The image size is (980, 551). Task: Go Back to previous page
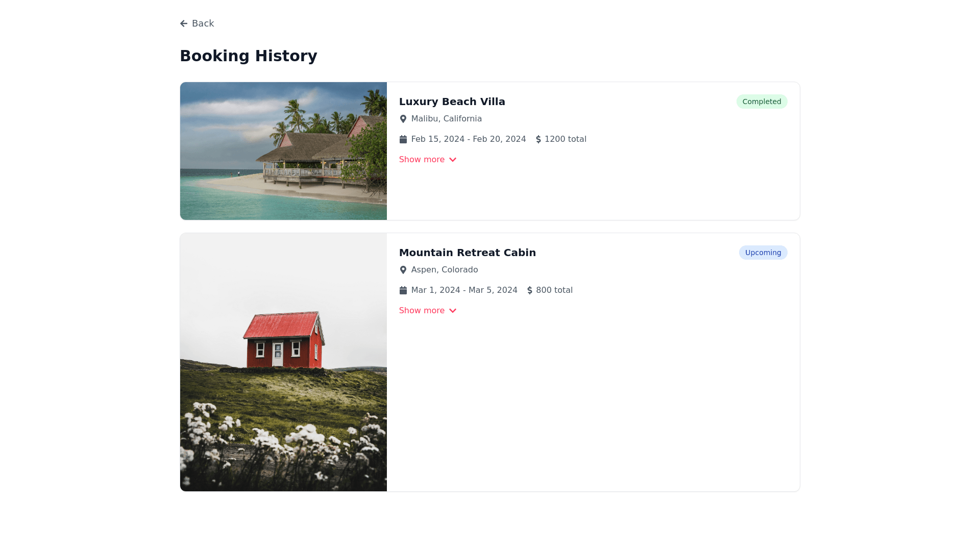coord(203,23)
